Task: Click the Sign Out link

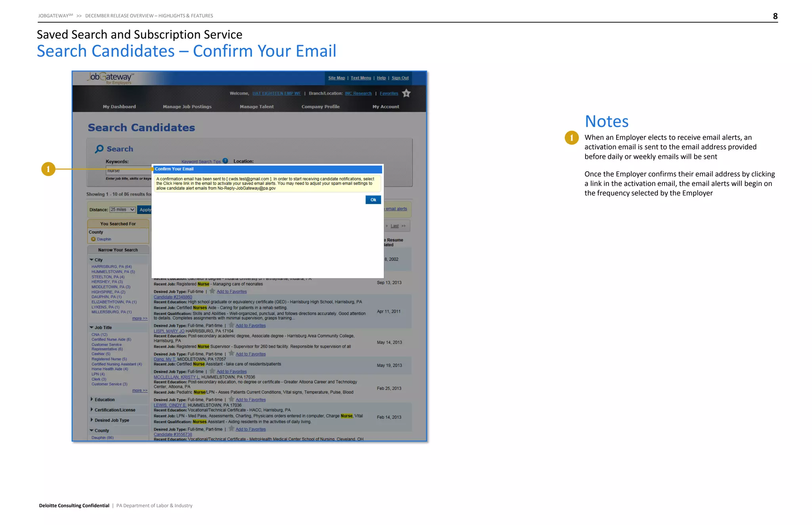Action: pyautogui.click(x=400, y=78)
